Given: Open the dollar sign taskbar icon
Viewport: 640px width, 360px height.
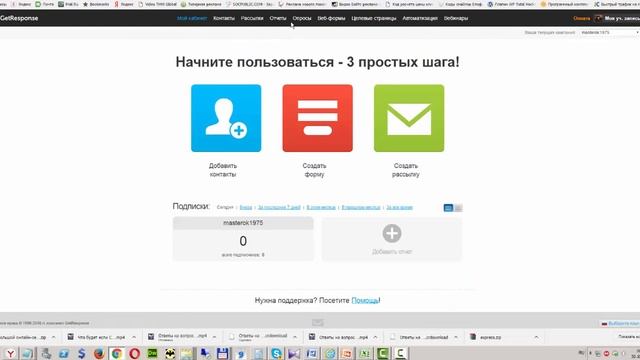Looking at the screenshot, I should pos(81,353).
